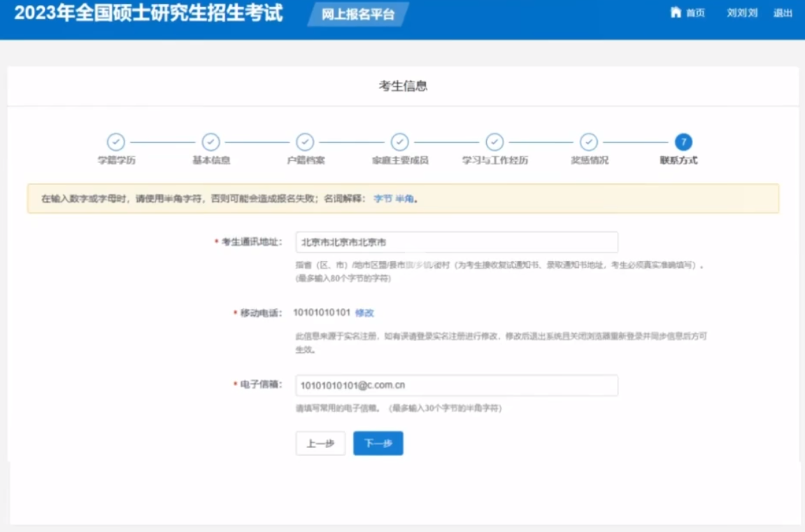Select the 学籍学历 step checkmark icon

tap(115, 141)
